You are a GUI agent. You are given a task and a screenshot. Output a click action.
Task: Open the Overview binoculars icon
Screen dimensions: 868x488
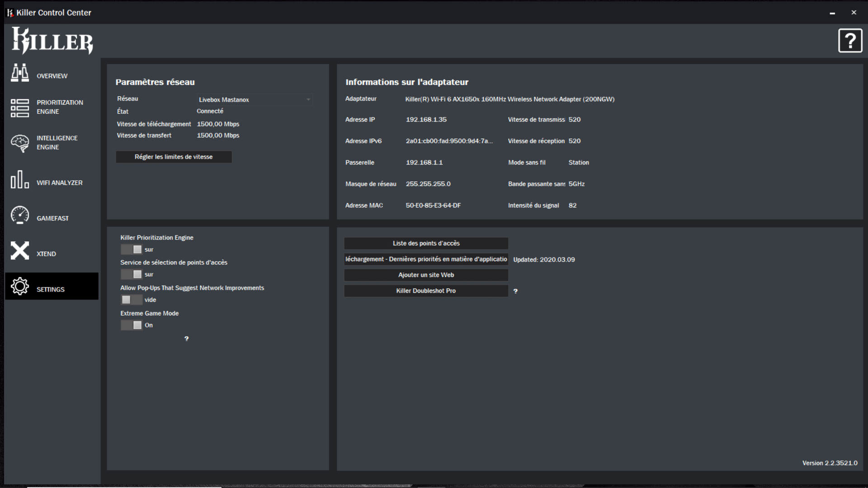20,73
